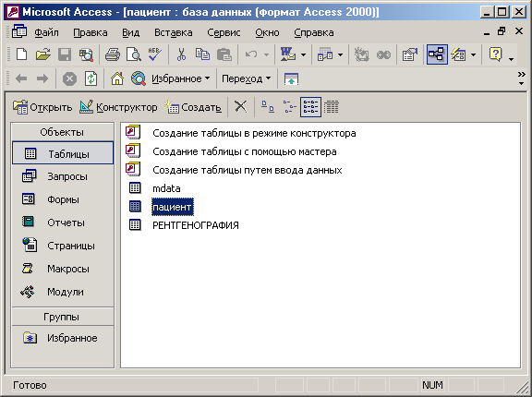Viewport: 532px width, 397px height.
Task: Click the Script editor icon
Action: click(383, 54)
